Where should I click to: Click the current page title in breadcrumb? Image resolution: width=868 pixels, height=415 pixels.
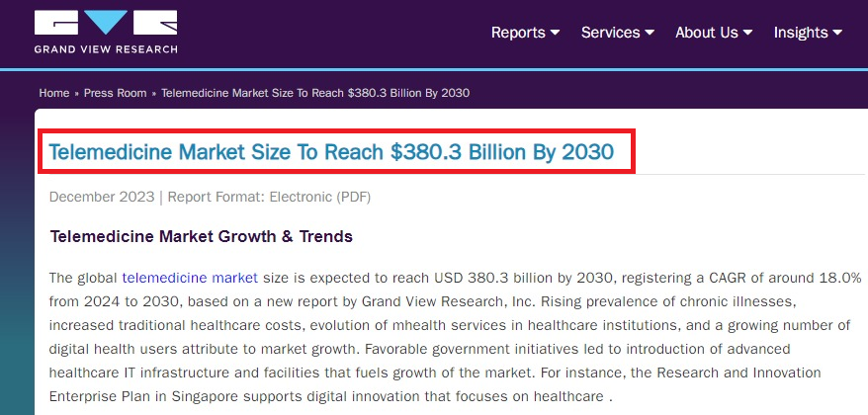point(314,93)
